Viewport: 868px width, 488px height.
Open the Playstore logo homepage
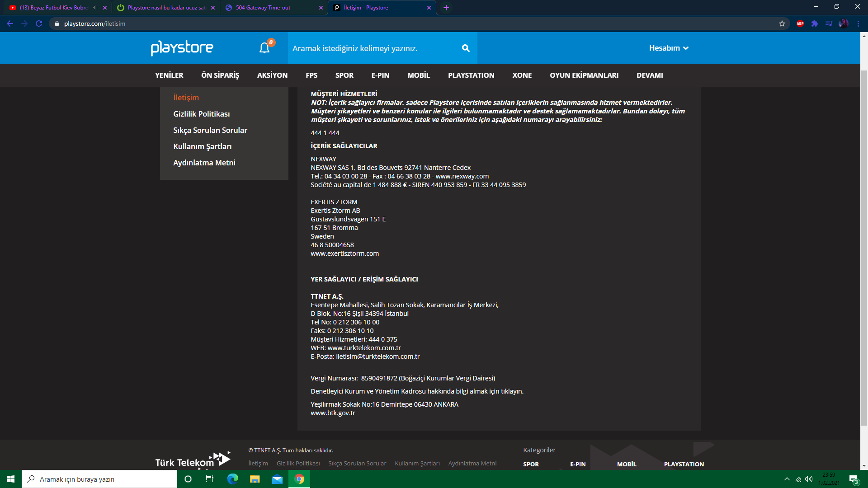click(182, 48)
